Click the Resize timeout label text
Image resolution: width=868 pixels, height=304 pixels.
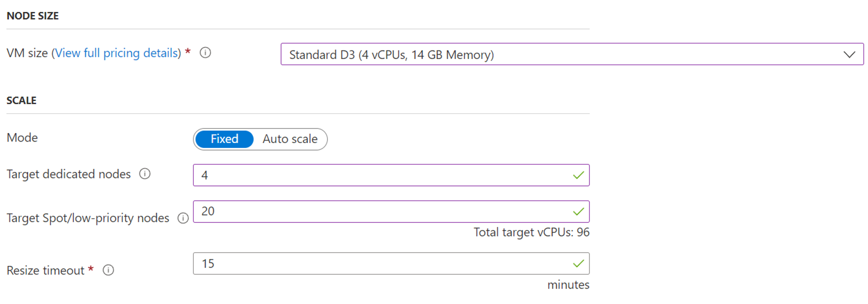[x=45, y=270]
